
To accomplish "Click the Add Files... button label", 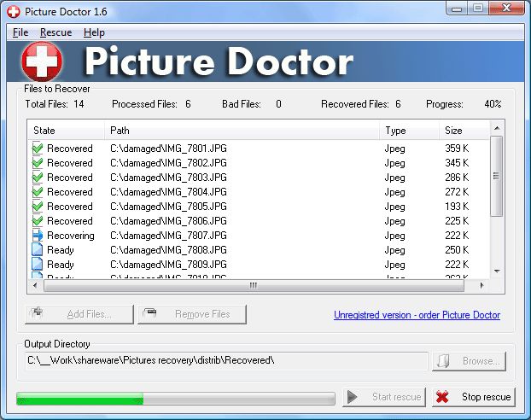I will 89,314.
